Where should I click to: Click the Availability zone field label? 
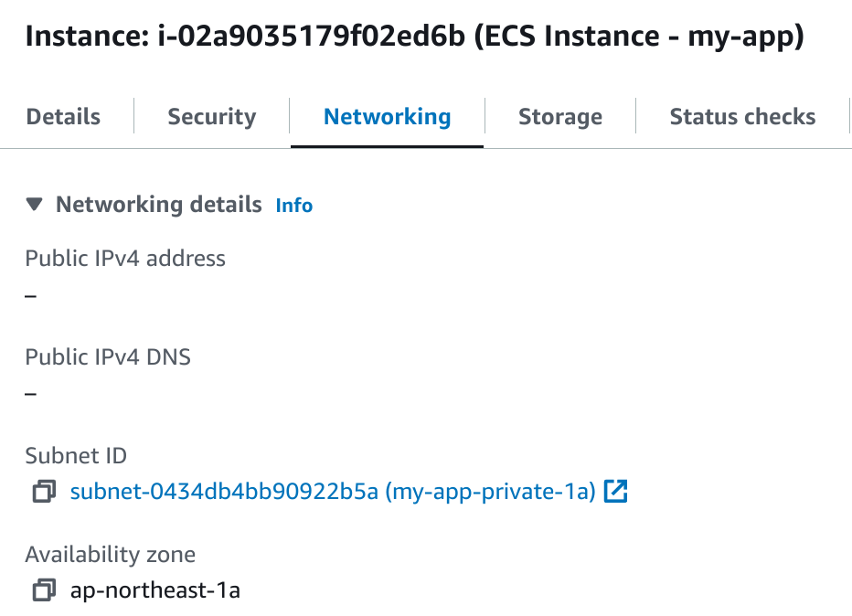tap(110, 554)
